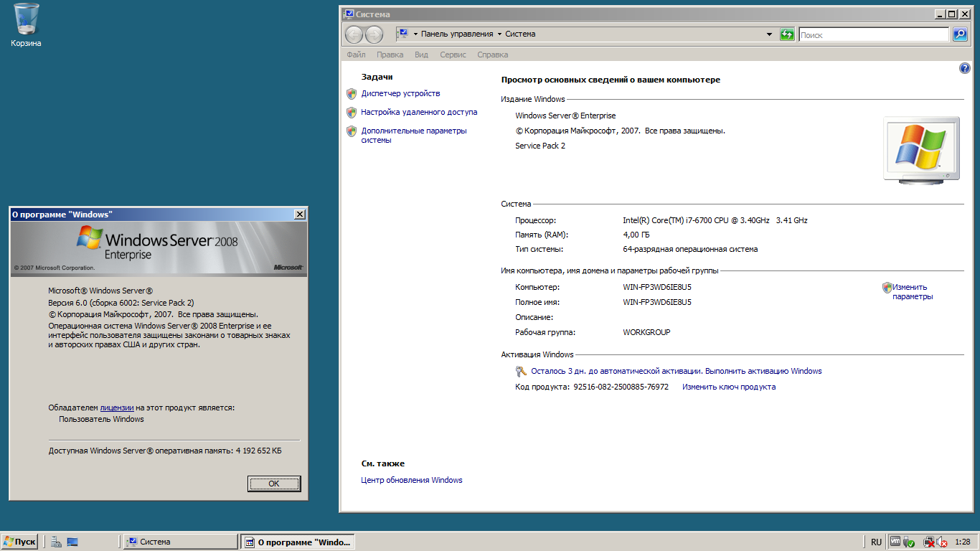This screenshot has height=551, width=980.
Task: Click the keys icon under Активация Windows
Action: tap(522, 372)
